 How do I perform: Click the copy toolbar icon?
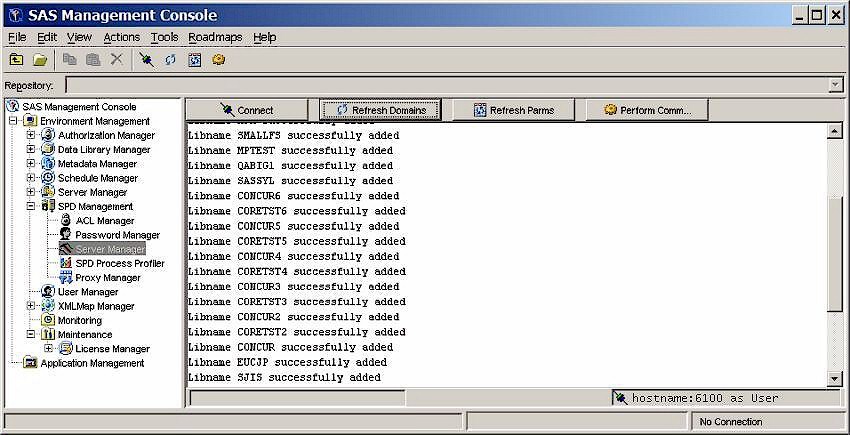click(x=69, y=60)
